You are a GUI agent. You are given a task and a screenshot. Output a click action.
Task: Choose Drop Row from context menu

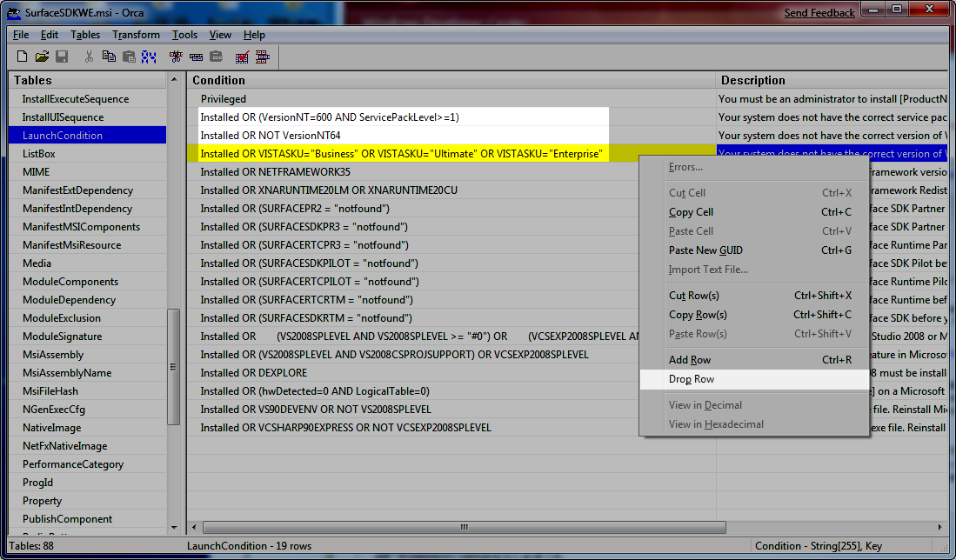692,379
